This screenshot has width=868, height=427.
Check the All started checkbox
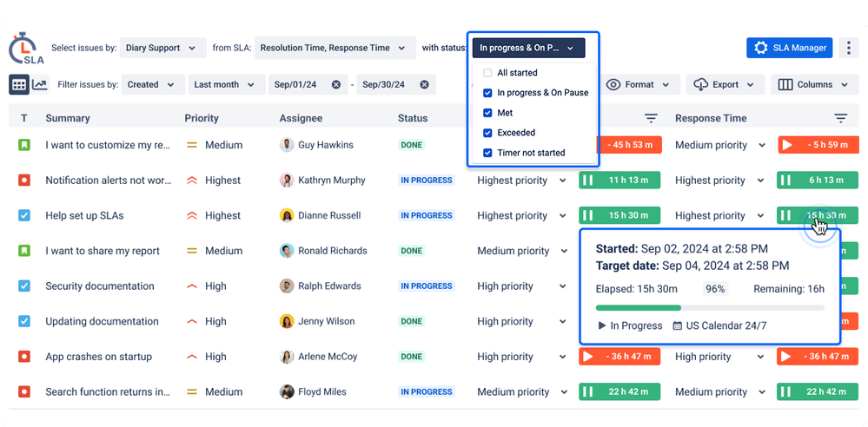pos(487,73)
